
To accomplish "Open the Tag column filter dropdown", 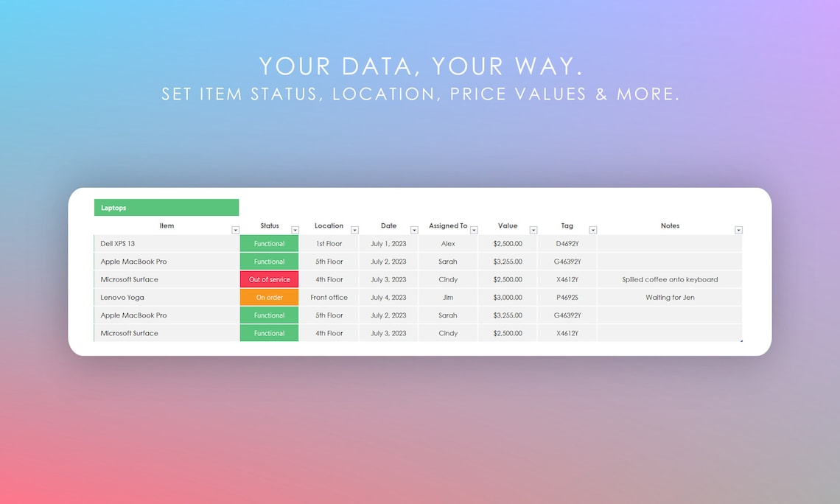I will (x=592, y=229).
